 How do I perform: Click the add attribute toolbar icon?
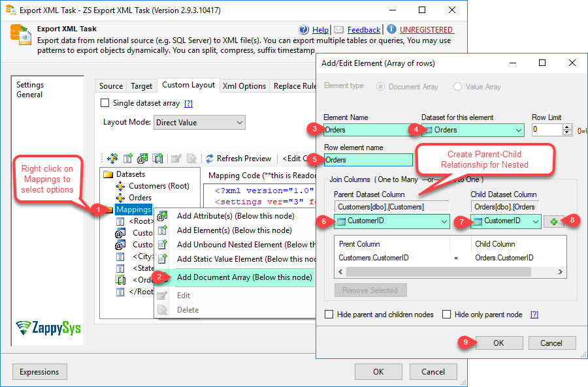[142, 159]
